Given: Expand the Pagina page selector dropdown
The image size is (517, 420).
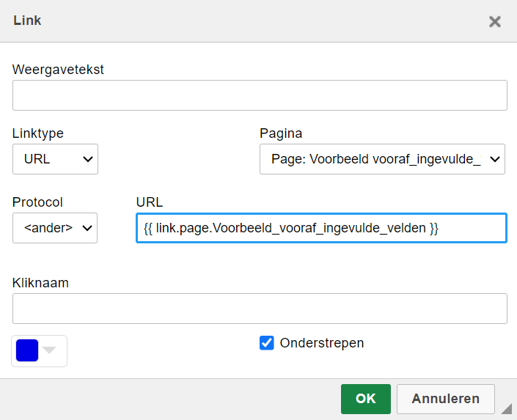Looking at the screenshot, I should (x=382, y=159).
